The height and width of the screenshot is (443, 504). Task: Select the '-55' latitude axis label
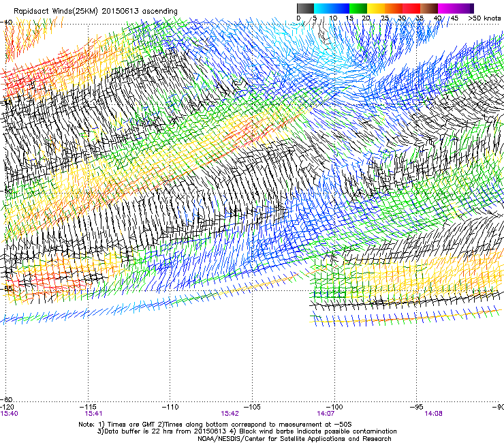pyautogui.click(x=7, y=288)
